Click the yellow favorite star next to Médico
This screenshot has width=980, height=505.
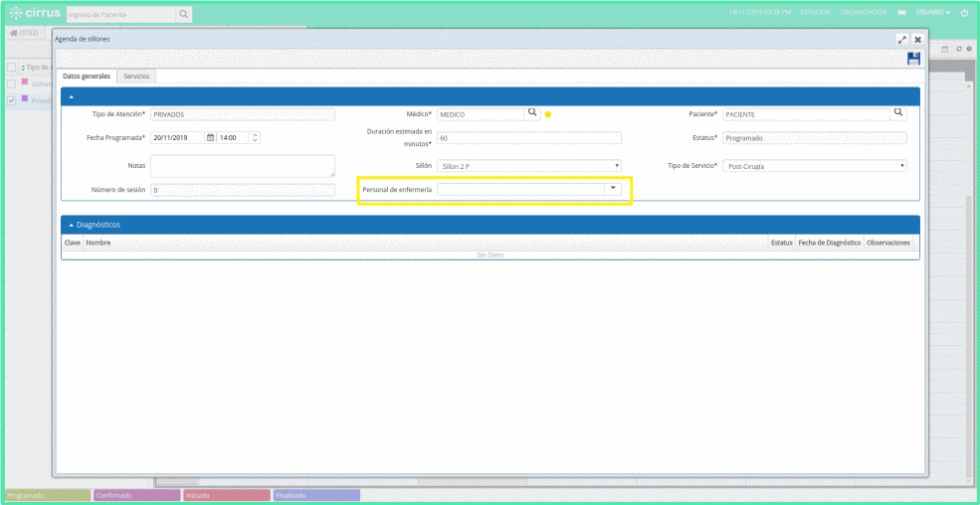point(547,114)
